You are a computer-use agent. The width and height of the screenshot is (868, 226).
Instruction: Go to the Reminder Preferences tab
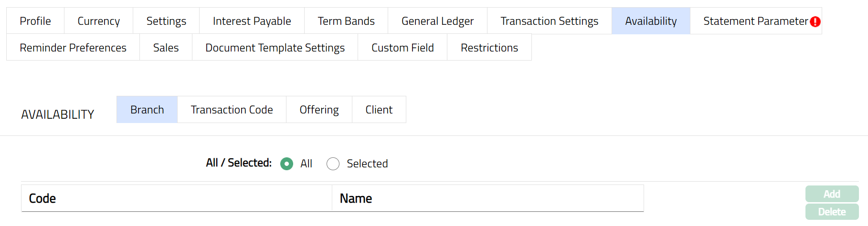73,48
